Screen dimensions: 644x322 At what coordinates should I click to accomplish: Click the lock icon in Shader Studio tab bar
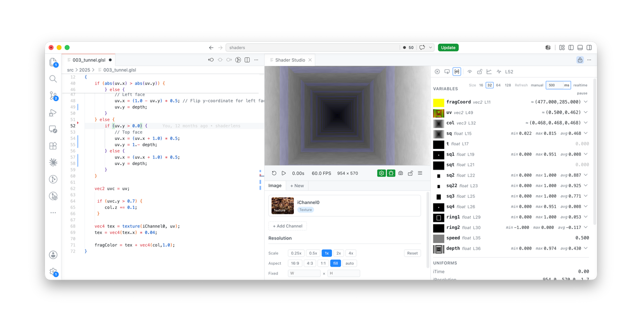[580, 60]
